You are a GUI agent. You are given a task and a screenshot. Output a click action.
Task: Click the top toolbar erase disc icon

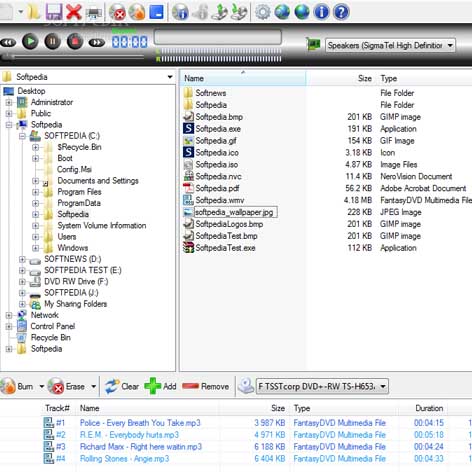tap(117, 12)
